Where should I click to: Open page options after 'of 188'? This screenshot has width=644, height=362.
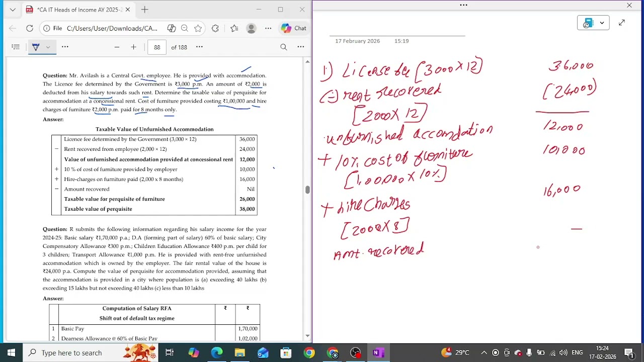[x=199, y=47]
